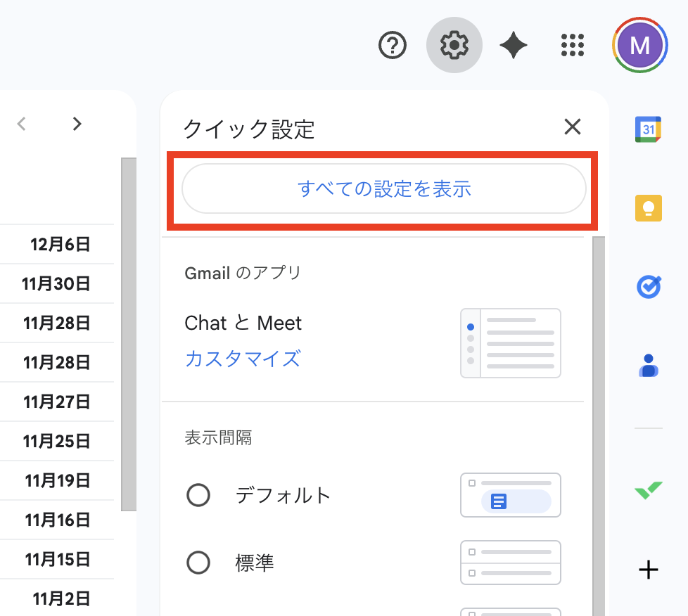Click the Settings gear icon
Screen dimensions: 688x616
coord(454,46)
